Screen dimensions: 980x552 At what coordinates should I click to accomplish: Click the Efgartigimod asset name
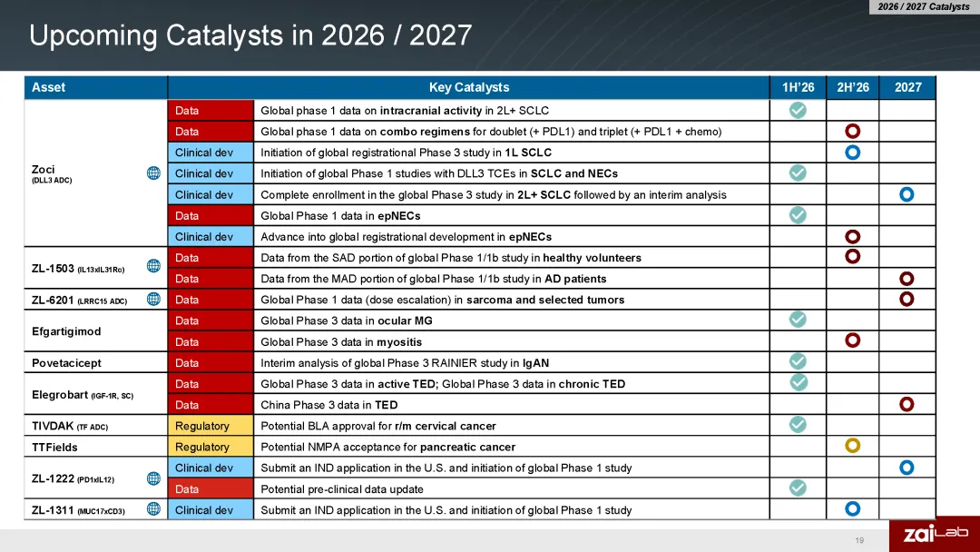(66, 331)
